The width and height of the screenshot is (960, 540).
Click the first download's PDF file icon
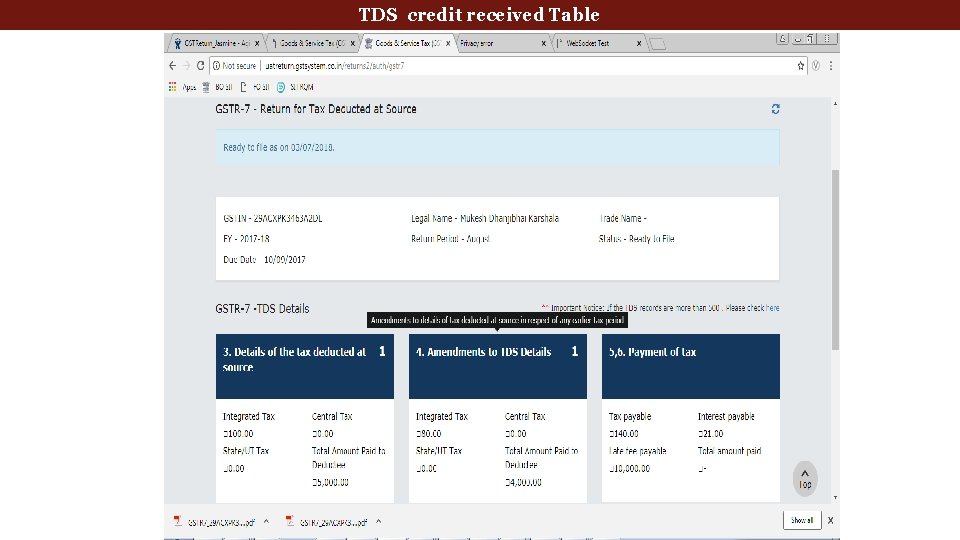coord(178,521)
